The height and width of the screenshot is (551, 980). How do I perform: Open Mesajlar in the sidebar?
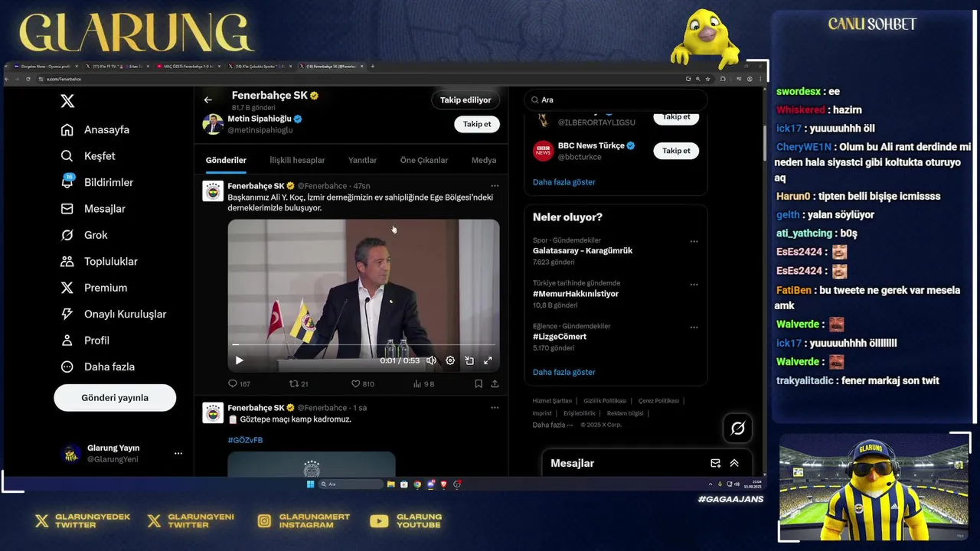click(x=93, y=209)
